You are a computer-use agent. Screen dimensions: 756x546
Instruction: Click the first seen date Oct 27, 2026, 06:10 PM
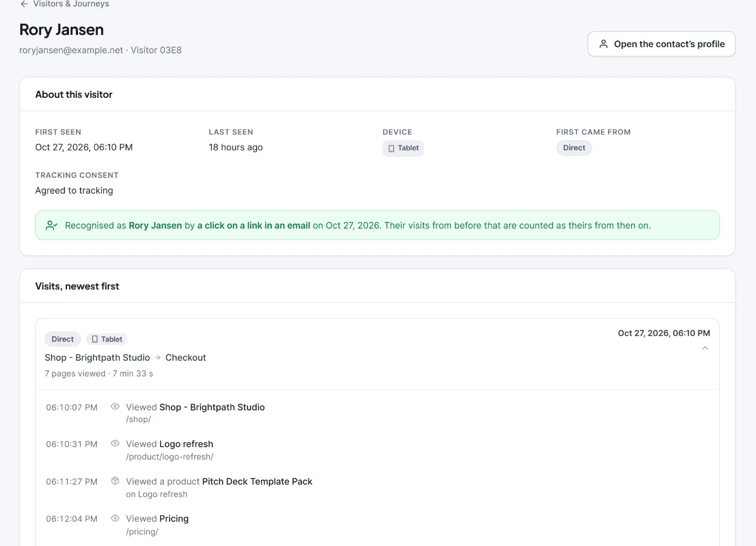pos(84,147)
